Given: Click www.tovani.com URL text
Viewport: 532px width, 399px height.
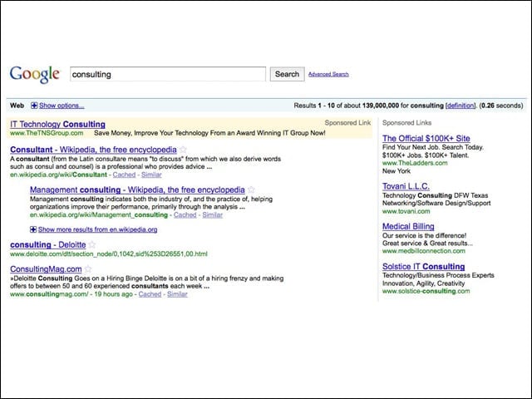Looking at the screenshot, I should click(406, 211).
